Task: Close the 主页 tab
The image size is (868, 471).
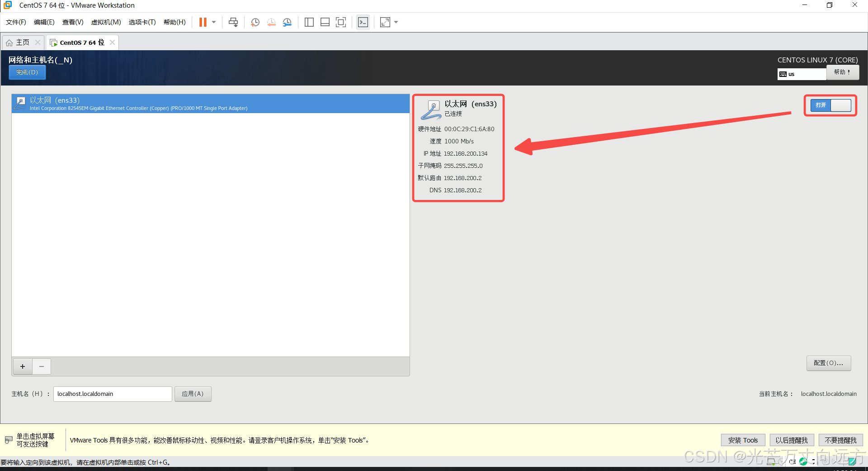Action: pyautogui.click(x=38, y=42)
